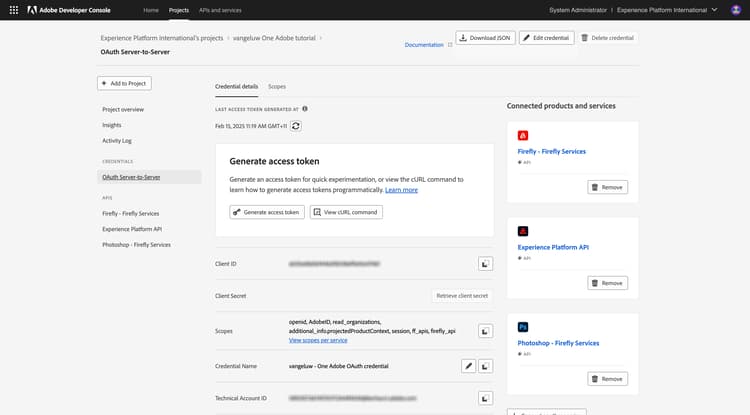
Task: Go to Experience Platform International's projects breadcrumb
Action: [x=162, y=38]
